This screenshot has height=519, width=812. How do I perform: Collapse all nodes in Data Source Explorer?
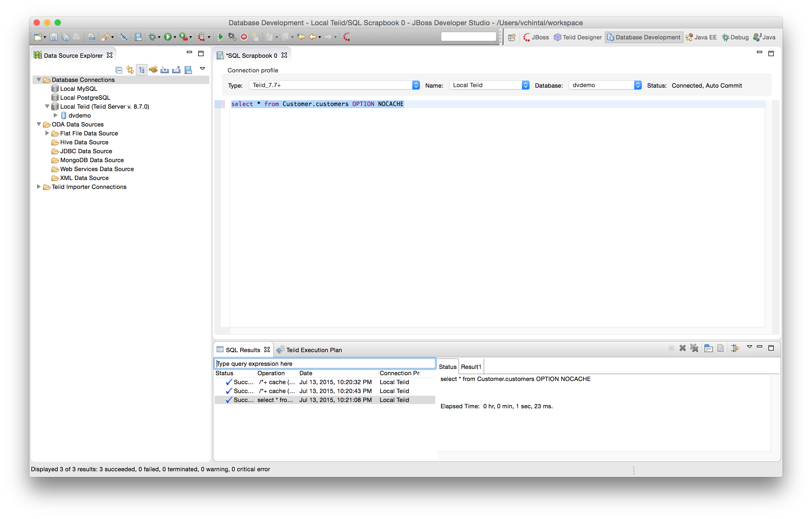tap(119, 70)
